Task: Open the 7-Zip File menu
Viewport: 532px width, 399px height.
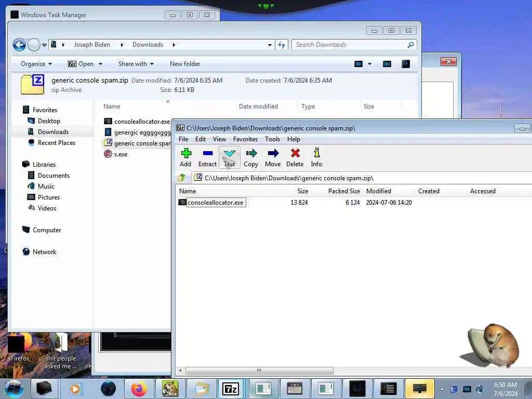Action: pos(183,139)
